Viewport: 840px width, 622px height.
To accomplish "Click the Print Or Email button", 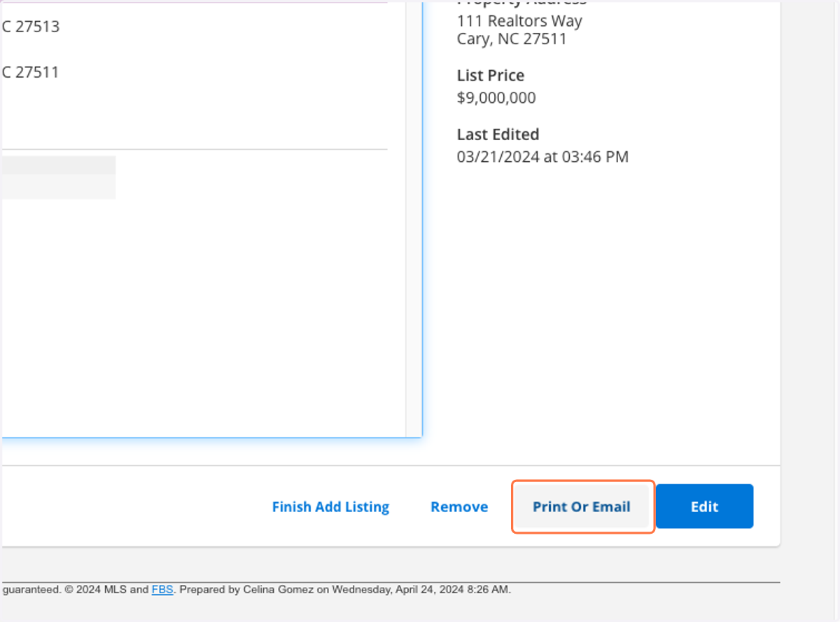I will click(582, 506).
